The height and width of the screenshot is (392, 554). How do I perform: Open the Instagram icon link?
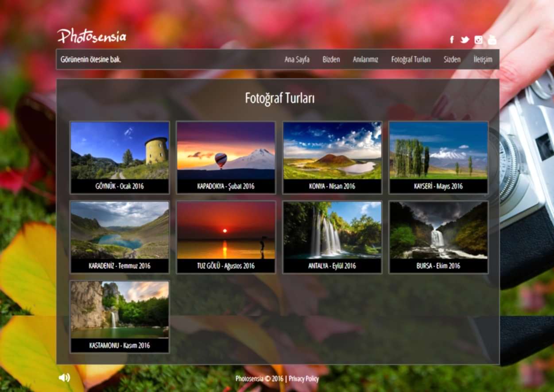(x=478, y=40)
